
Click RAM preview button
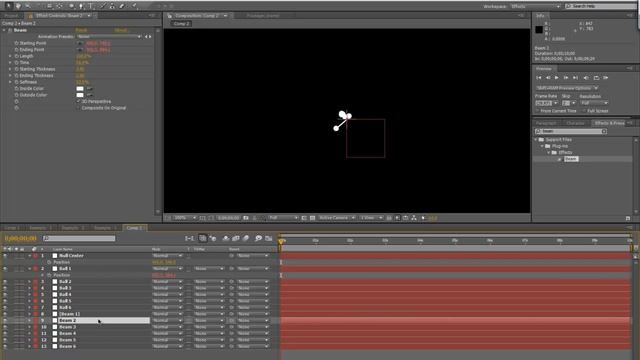coord(606,78)
